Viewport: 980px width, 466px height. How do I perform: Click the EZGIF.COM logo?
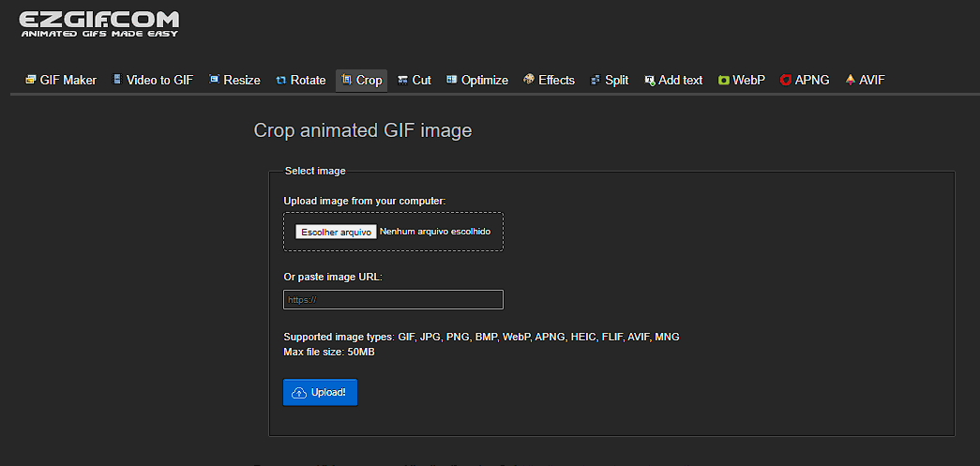[98, 24]
